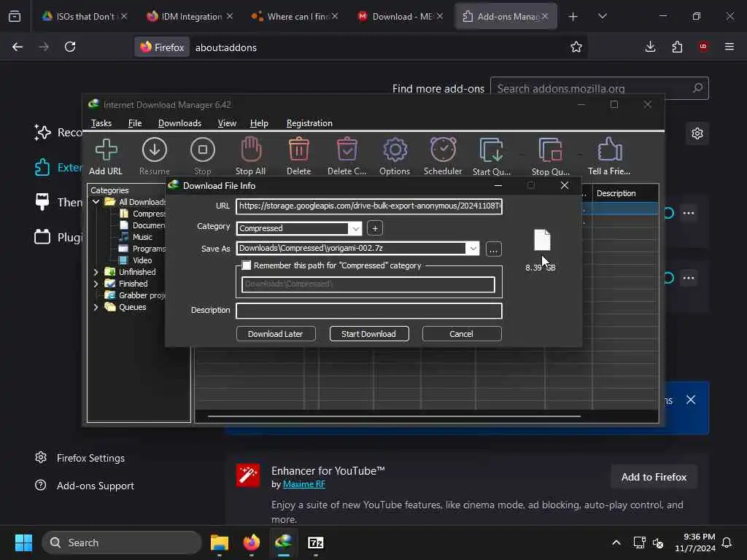Open Firefox downloads arrow icon

coord(650,47)
